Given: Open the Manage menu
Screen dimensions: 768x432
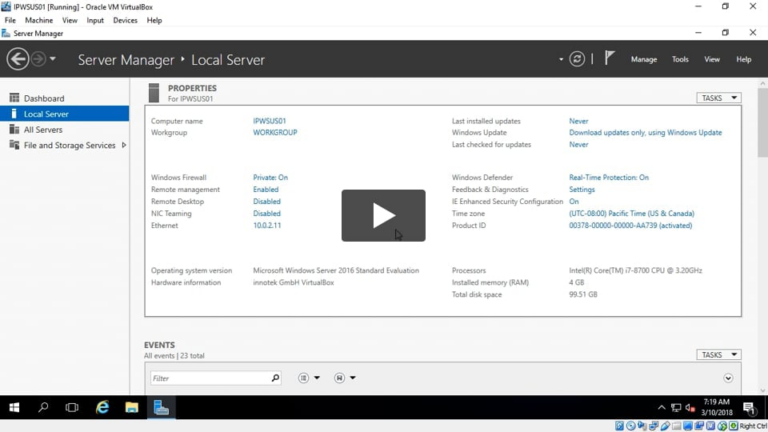Looking at the screenshot, I should 643,59.
